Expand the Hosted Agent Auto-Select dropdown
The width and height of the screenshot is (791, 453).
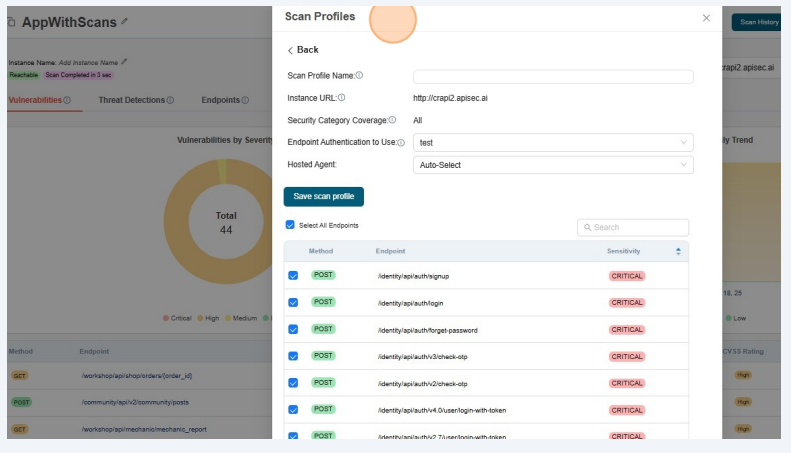553,165
